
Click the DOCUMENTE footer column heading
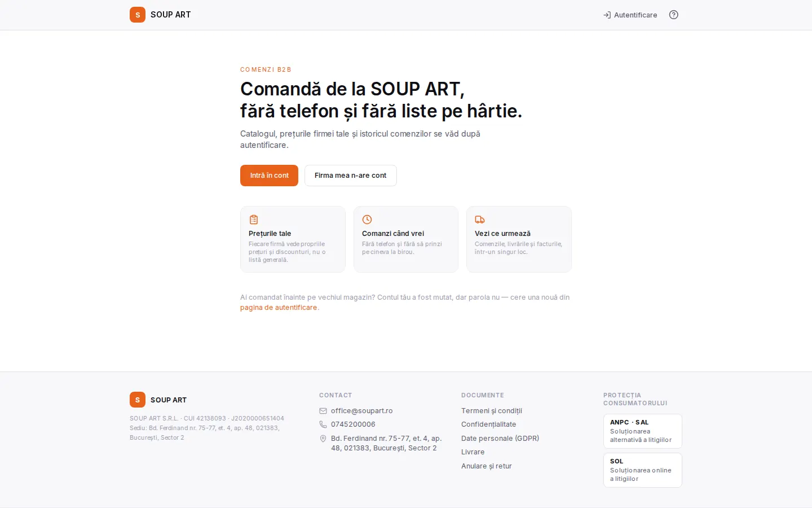point(483,395)
